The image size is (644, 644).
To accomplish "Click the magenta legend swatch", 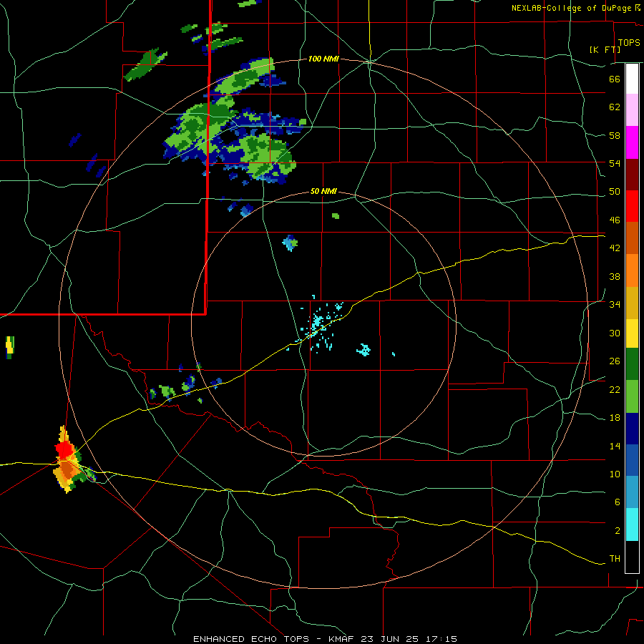I will 632,142.
